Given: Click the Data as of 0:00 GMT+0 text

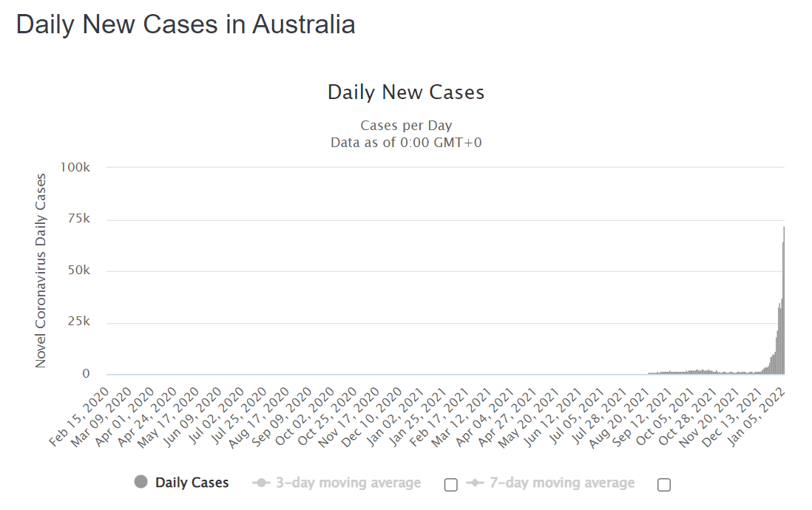Looking at the screenshot, I should [405, 142].
